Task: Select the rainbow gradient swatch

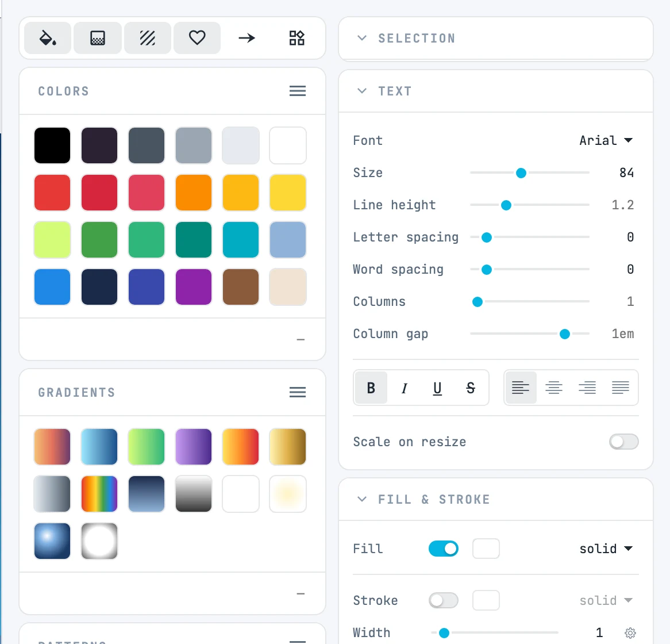Action: point(99,494)
